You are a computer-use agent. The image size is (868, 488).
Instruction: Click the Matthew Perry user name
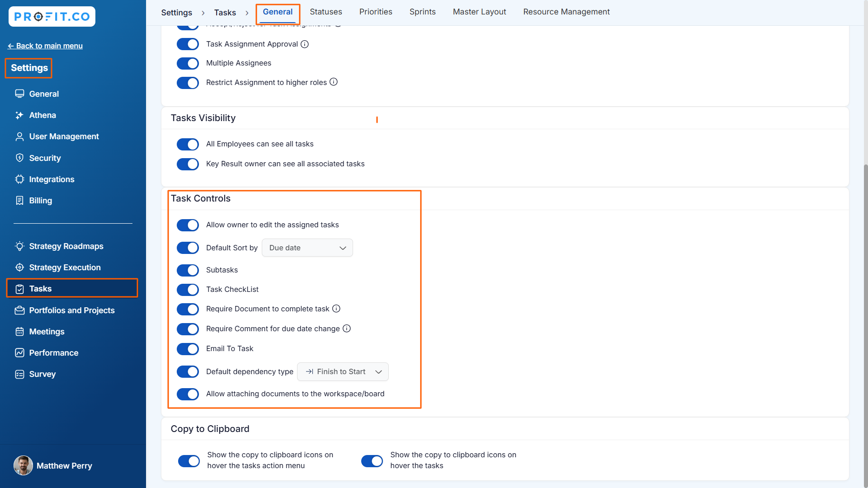pyautogui.click(x=64, y=466)
